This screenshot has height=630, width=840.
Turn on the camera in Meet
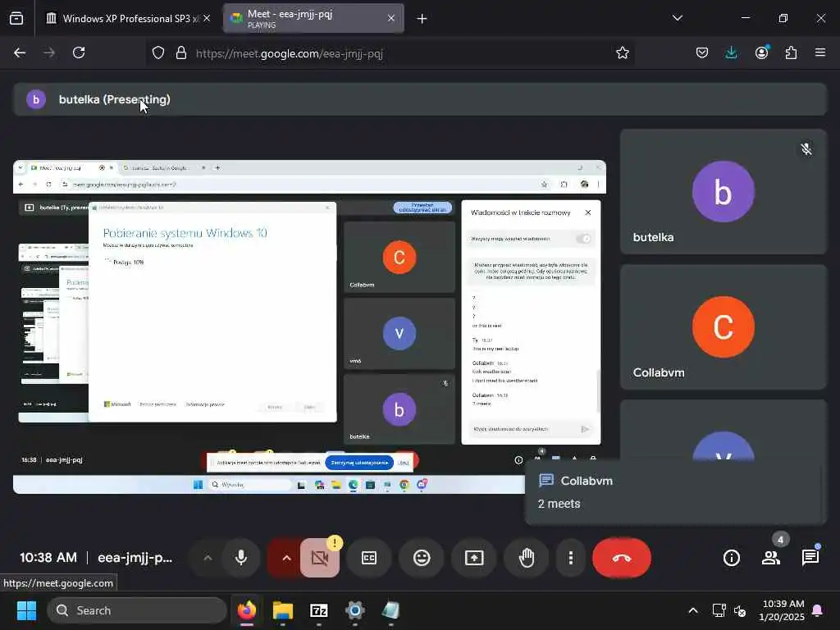pyautogui.click(x=320, y=558)
